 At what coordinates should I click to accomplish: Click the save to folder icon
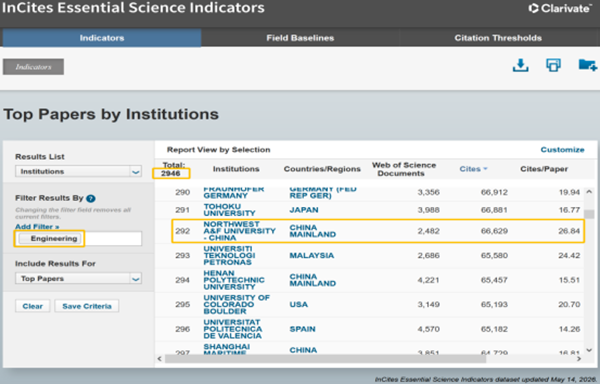(x=587, y=65)
